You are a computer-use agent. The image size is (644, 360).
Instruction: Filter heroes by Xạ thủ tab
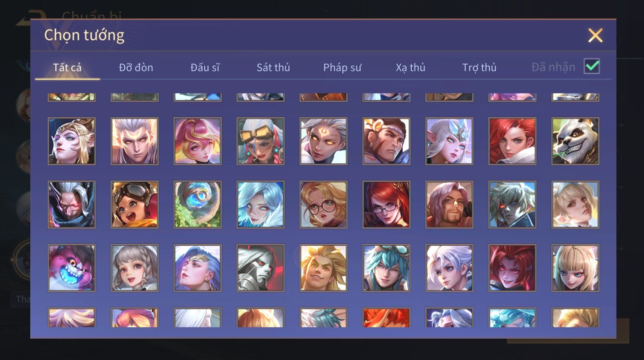pos(410,67)
